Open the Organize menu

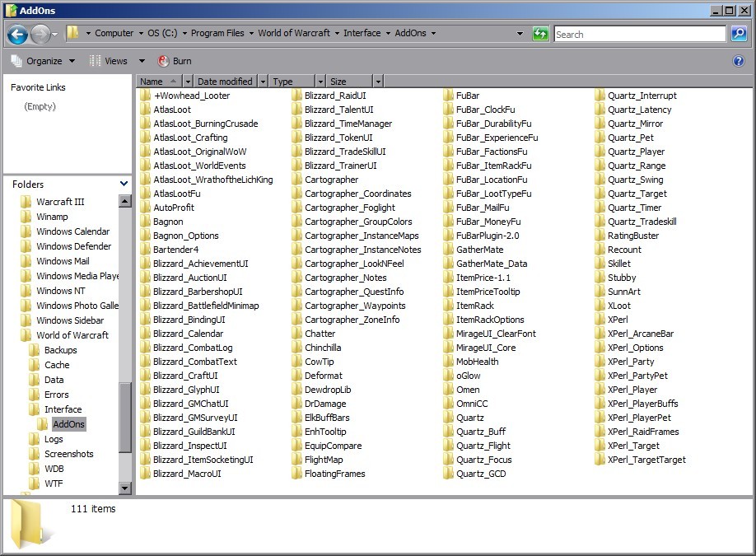[x=44, y=61]
